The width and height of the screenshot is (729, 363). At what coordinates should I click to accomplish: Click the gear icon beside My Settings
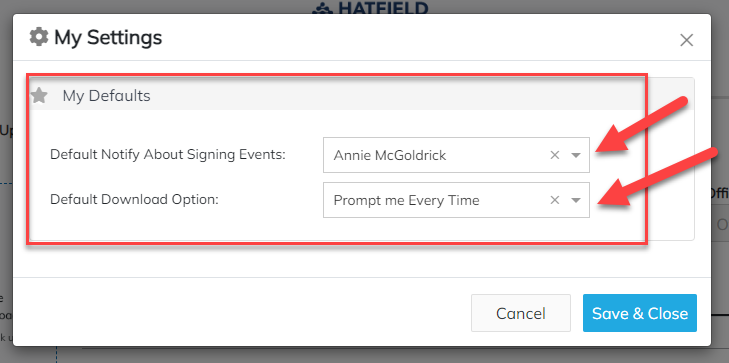click(39, 37)
